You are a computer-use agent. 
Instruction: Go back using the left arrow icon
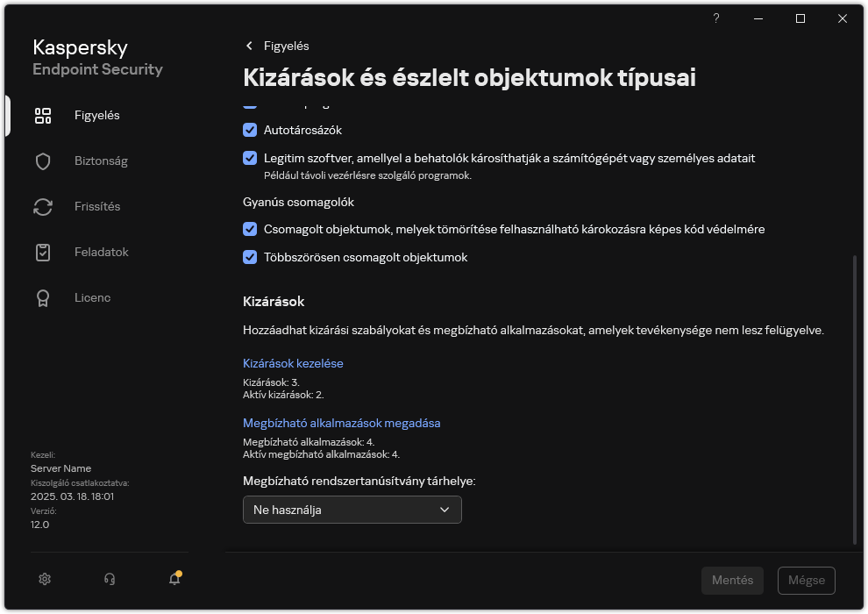pyautogui.click(x=249, y=46)
